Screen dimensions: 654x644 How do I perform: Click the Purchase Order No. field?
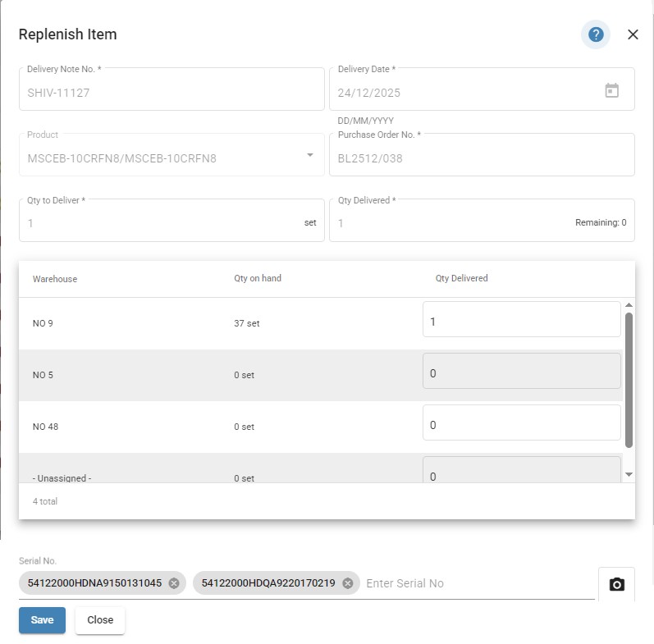(x=482, y=155)
